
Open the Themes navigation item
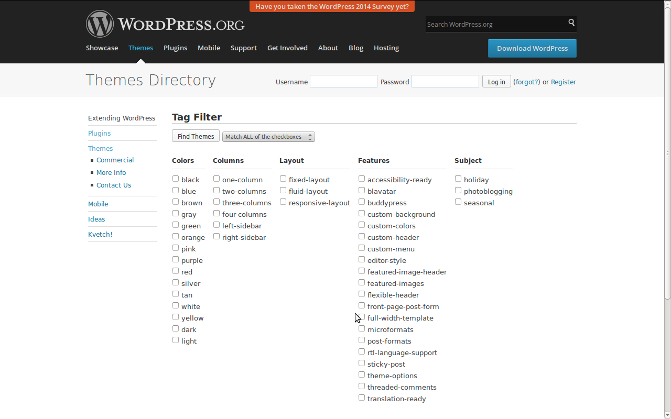(x=141, y=48)
